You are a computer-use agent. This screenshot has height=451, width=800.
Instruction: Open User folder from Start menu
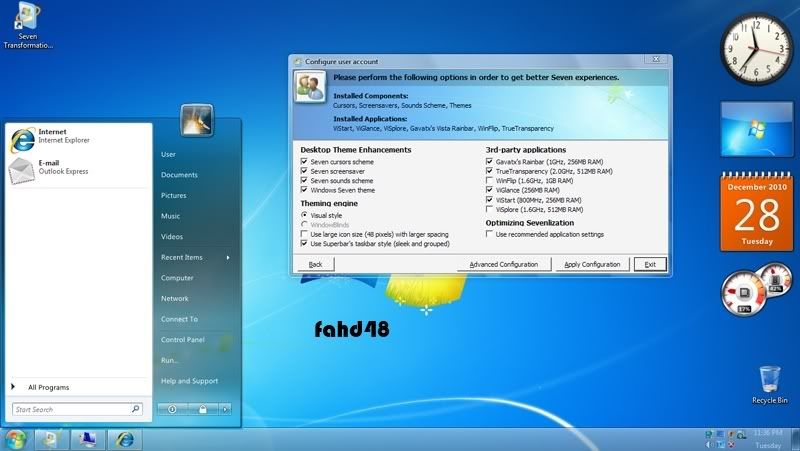click(x=168, y=154)
